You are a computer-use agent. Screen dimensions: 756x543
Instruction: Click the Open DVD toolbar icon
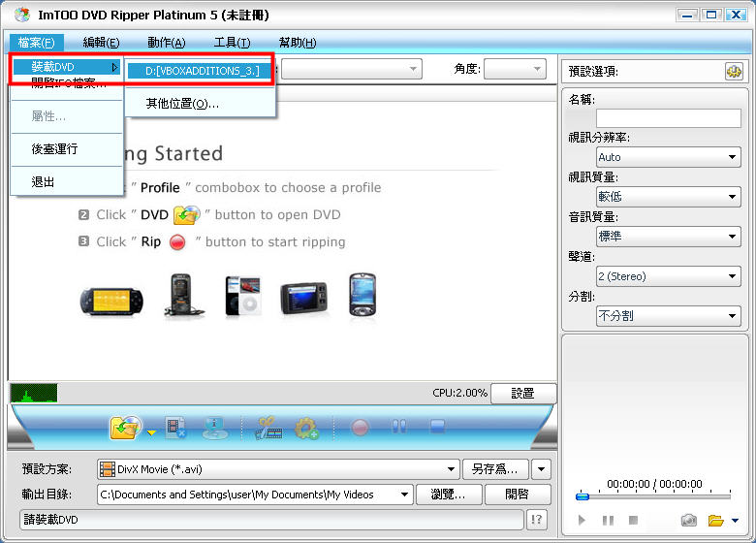pos(124,427)
